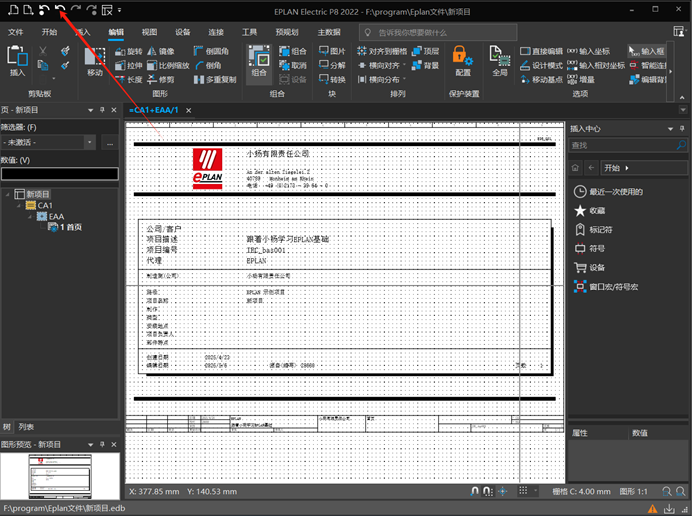
Task: Select the 镜像 mirror tool
Action: [x=161, y=51]
